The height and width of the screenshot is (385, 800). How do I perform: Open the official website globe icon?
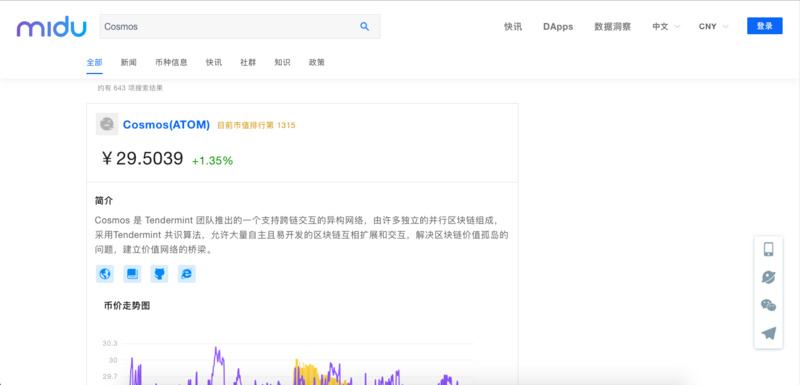coord(105,274)
